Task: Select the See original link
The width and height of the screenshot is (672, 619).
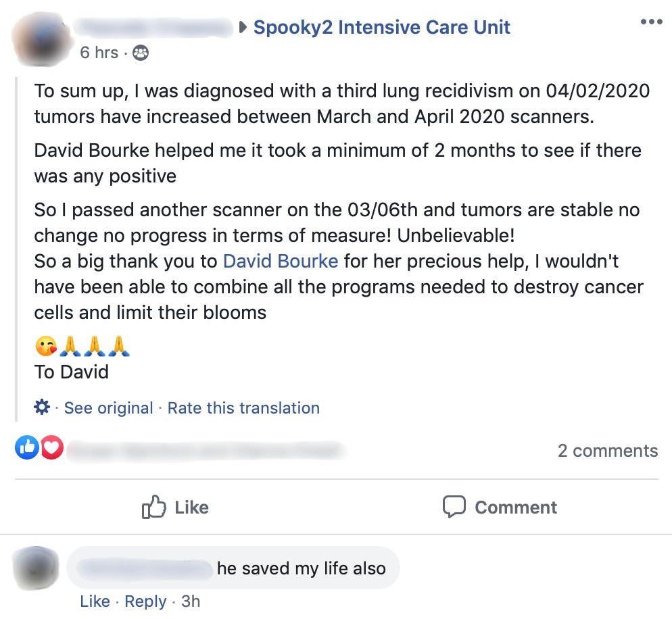Action: [108, 408]
